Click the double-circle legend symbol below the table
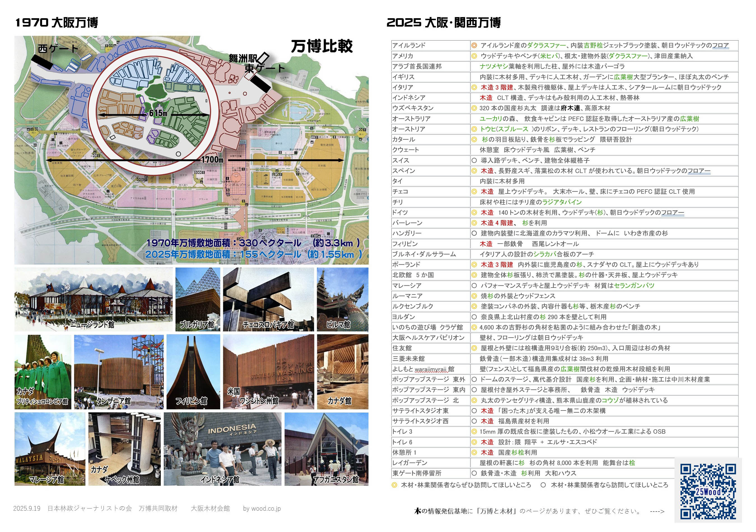Screen dimensions: 756x532 pos(394,485)
